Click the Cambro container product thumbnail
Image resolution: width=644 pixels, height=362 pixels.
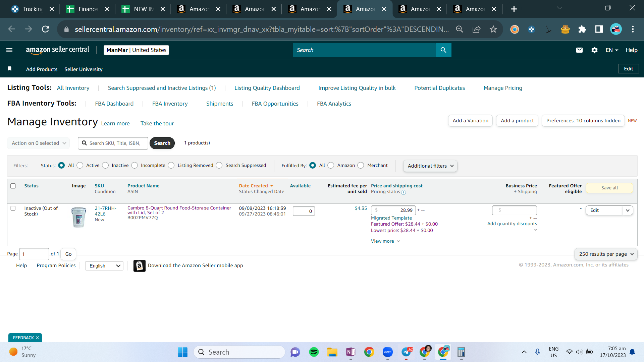pyautogui.click(x=79, y=217)
